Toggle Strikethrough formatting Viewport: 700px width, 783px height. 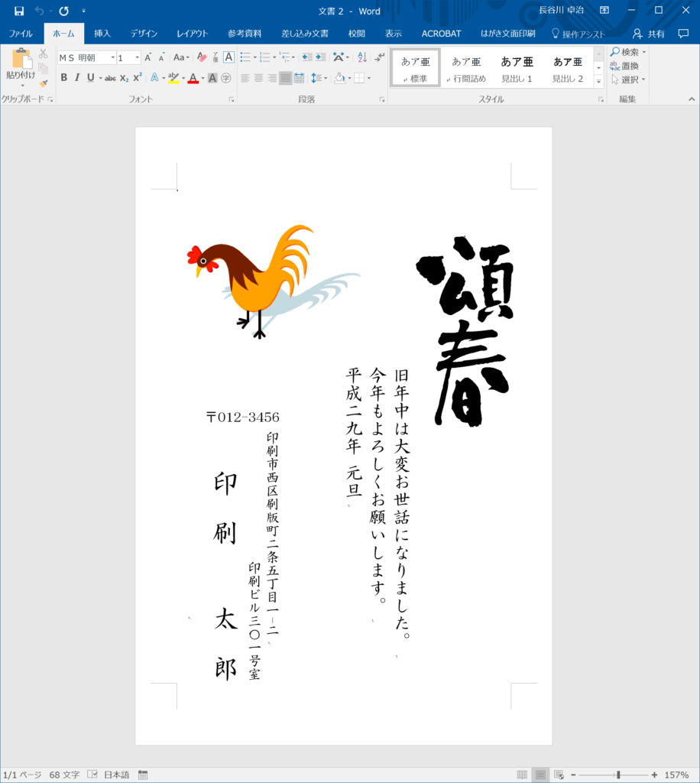tap(110, 78)
